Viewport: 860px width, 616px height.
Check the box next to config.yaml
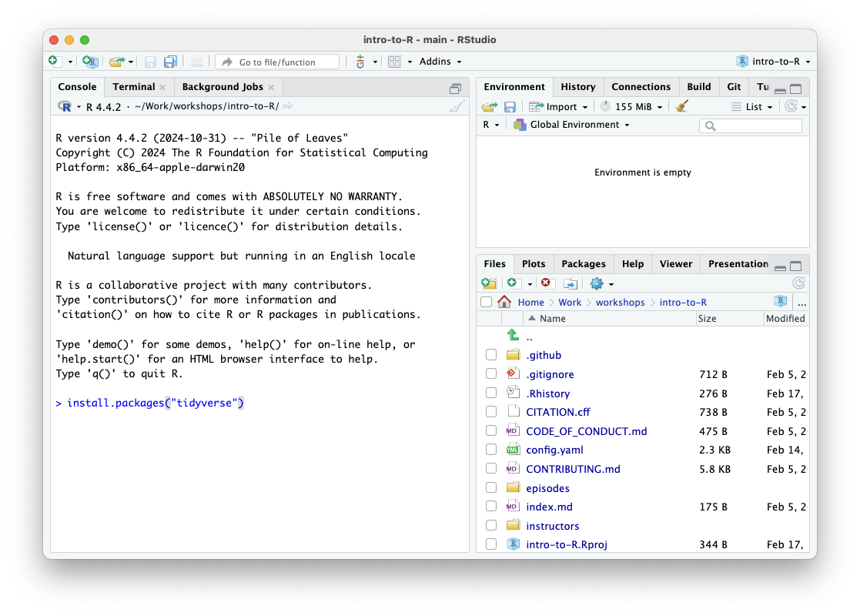(491, 450)
